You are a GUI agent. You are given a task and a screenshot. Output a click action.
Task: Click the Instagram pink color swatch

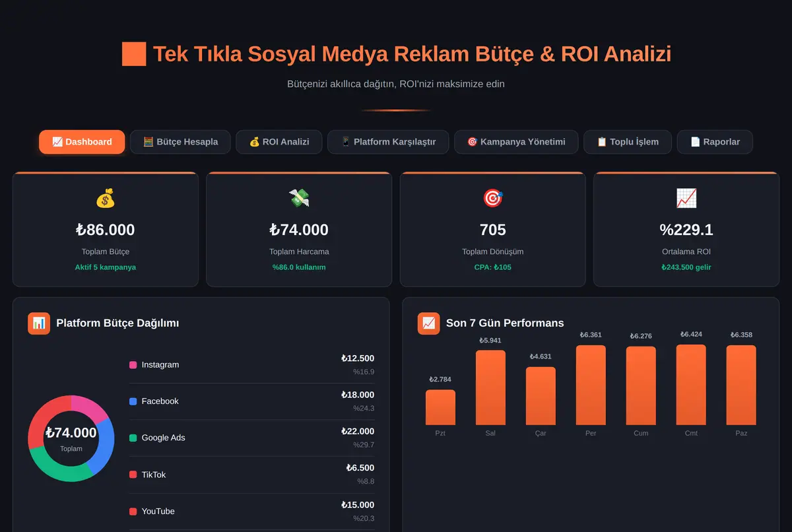pyautogui.click(x=133, y=365)
